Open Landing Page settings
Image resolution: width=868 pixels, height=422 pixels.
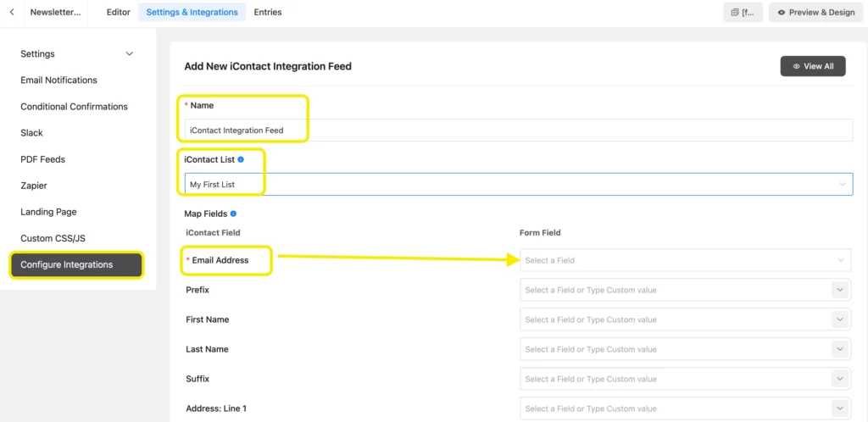48,212
